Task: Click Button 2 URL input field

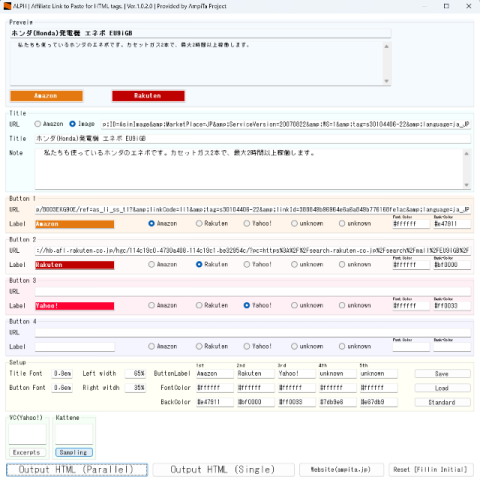Action: pyautogui.click(x=253, y=251)
